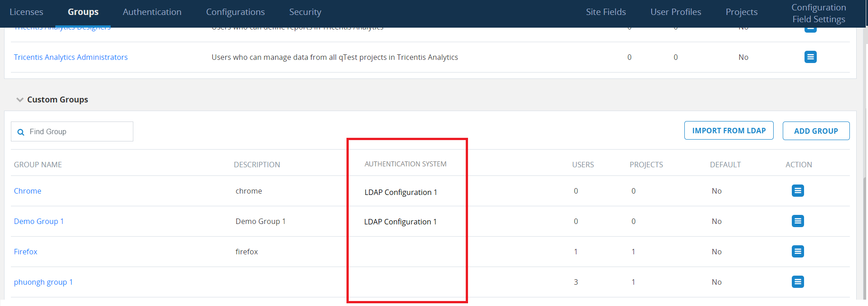Open action menu for Tricentis Analytics Administrators
Viewport: 868px width, 306px height.
tap(810, 57)
